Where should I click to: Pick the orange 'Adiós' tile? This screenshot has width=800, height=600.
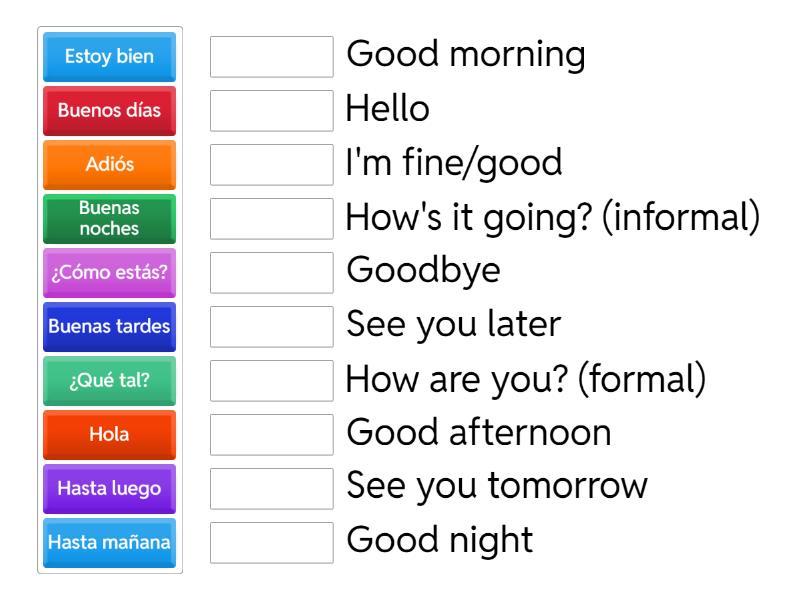point(110,165)
